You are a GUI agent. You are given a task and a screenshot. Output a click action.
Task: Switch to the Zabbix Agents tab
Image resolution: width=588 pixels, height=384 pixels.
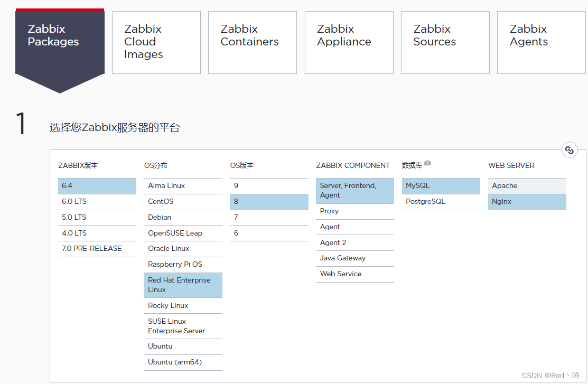click(x=541, y=42)
